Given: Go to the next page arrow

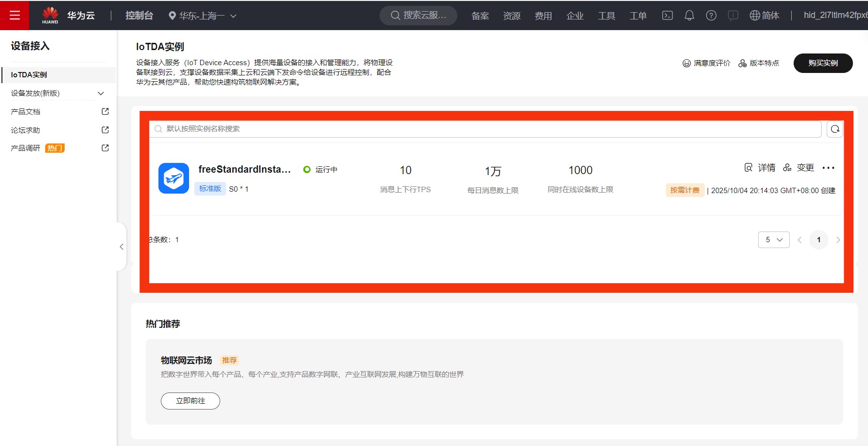Looking at the screenshot, I should [838, 240].
